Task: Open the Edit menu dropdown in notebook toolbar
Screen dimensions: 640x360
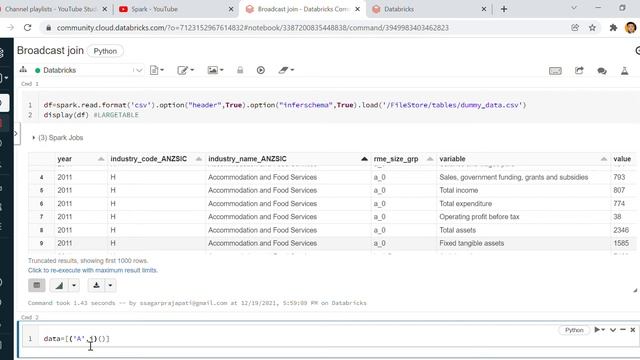Action: (186, 70)
